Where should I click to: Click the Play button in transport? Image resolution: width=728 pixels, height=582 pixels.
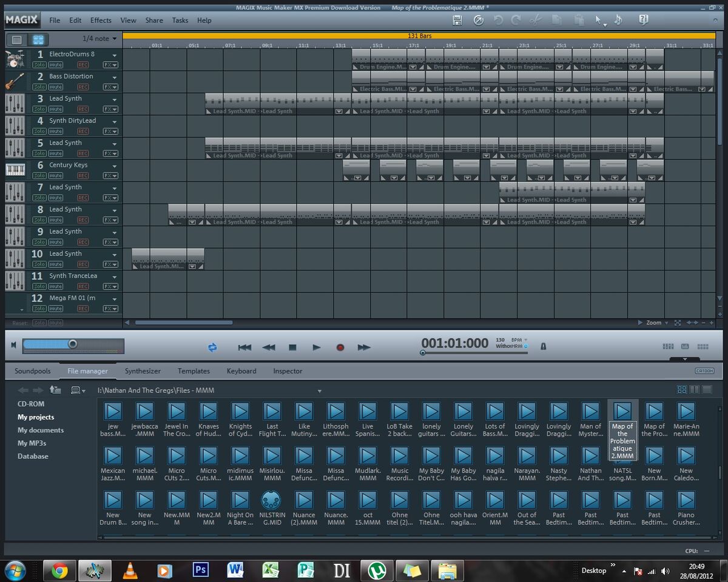point(317,347)
